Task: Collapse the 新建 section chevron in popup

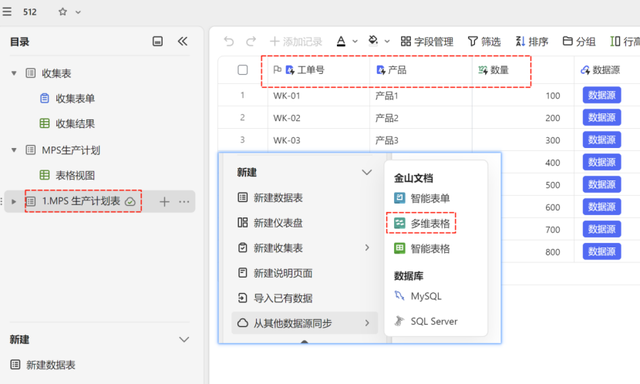Action: pyautogui.click(x=367, y=172)
